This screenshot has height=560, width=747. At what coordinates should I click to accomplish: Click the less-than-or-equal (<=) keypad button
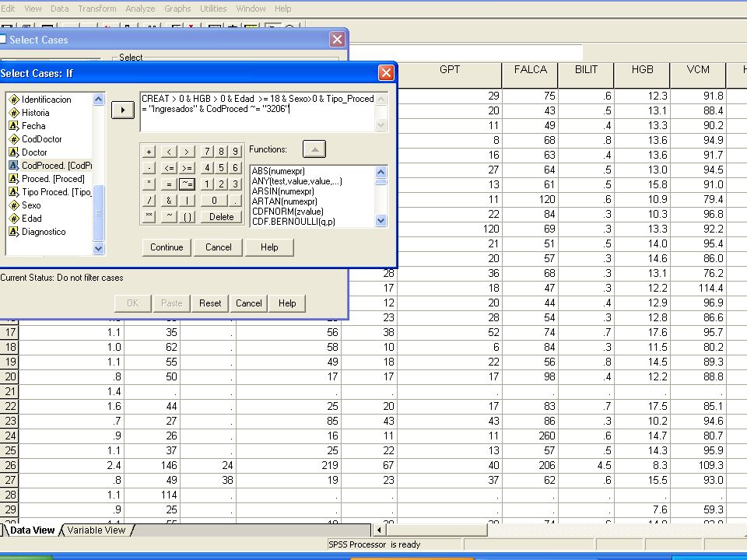pyautogui.click(x=169, y=168)
